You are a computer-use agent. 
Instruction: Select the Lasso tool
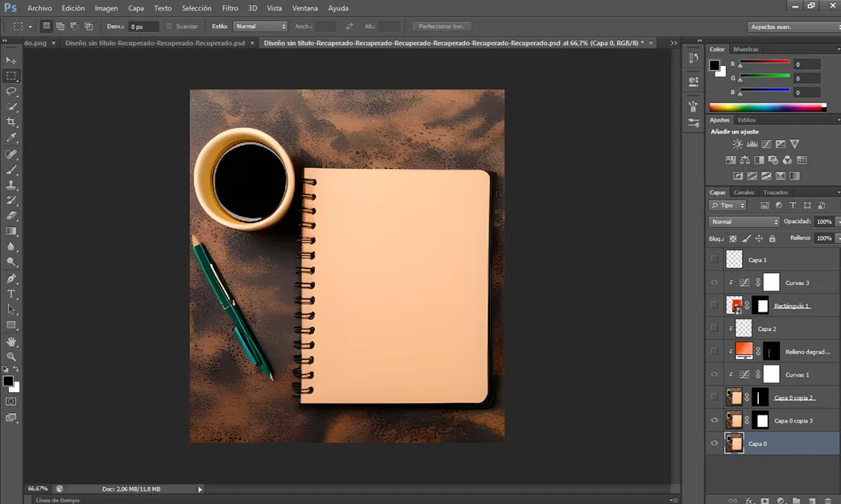(11, 91)
